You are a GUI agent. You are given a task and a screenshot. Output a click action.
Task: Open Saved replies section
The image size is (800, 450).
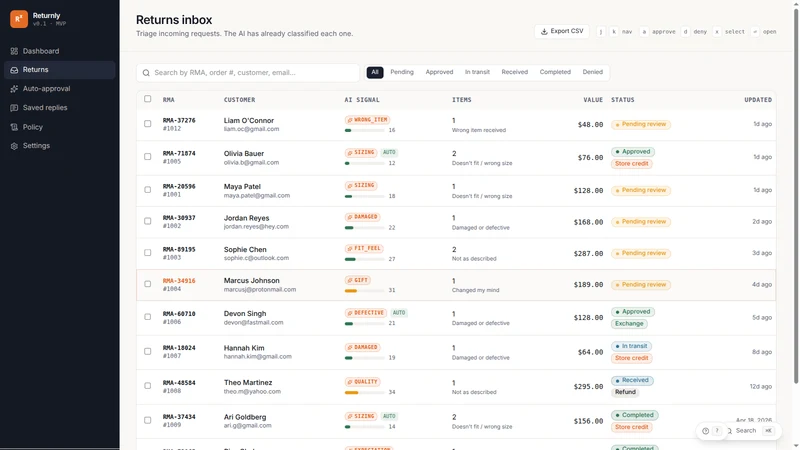(x=59, y=108)
